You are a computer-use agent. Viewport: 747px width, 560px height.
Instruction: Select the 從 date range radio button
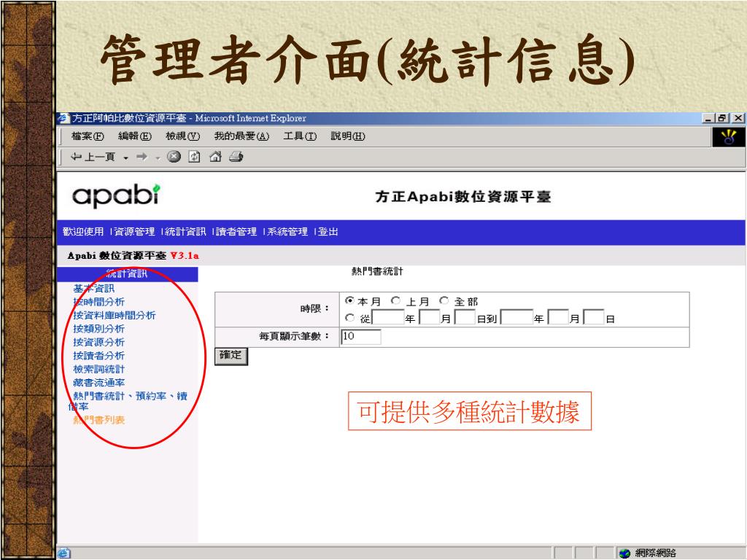tap(349, 318)
